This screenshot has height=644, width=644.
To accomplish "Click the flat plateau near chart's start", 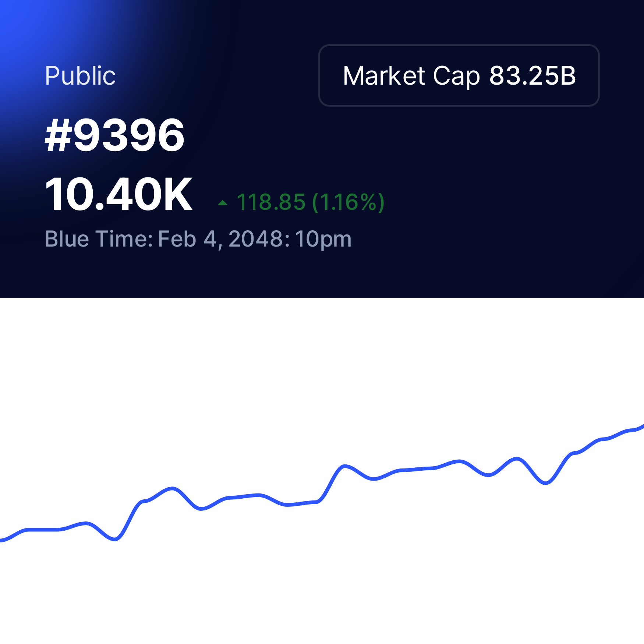I will (42, 530).
